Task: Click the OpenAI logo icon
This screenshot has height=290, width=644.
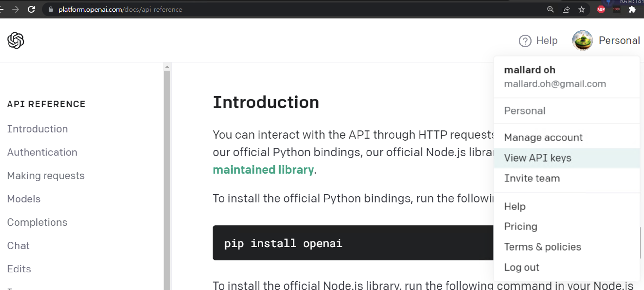Action: tap(16, 40)
